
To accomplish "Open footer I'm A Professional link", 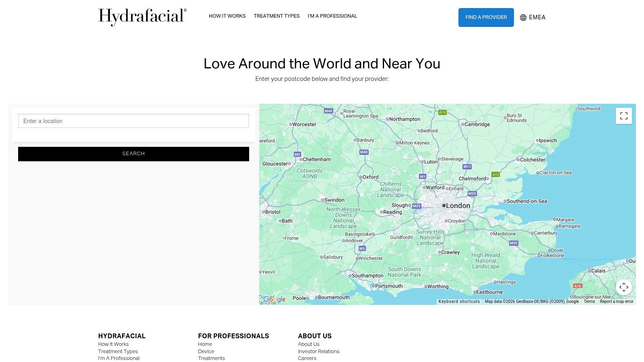I will (119, 358).
